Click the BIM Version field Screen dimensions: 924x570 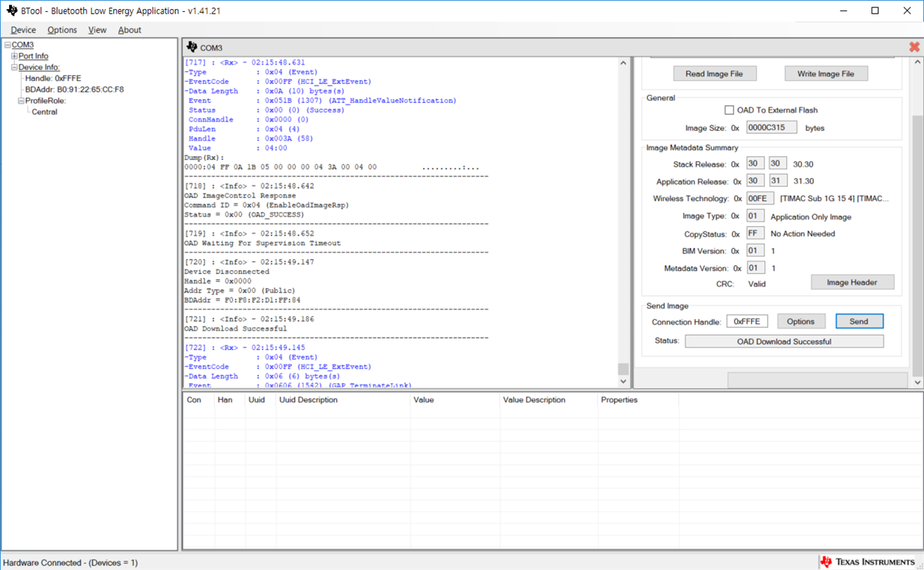[755, 251]
